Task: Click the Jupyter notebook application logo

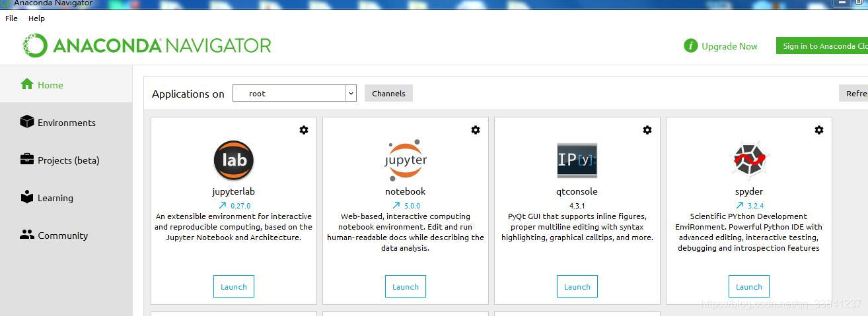Action: 406,160
